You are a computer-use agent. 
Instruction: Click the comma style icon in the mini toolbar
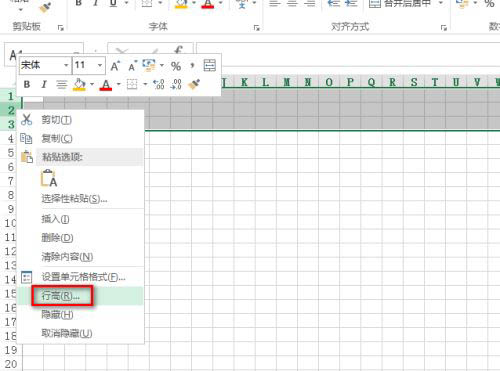coord(192,65)
